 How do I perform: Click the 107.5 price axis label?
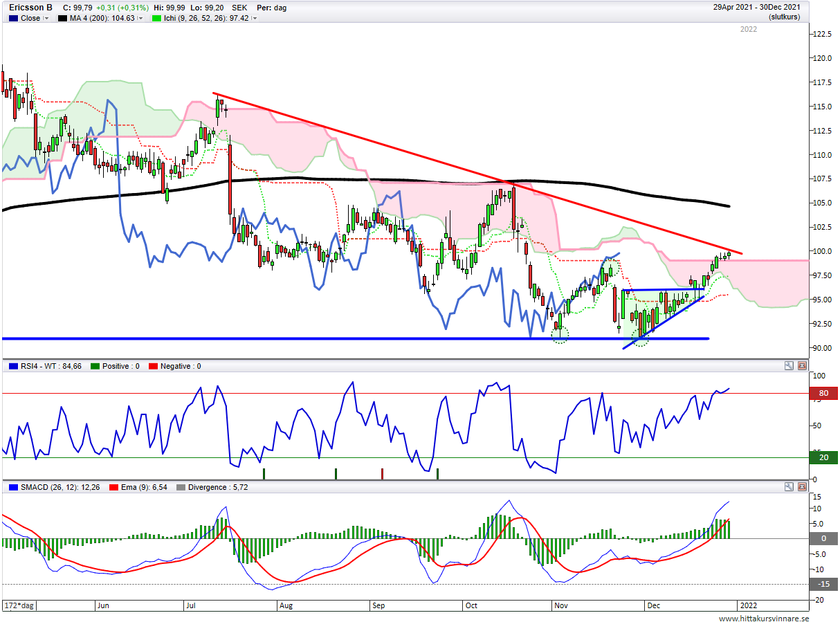coord(823,179)
